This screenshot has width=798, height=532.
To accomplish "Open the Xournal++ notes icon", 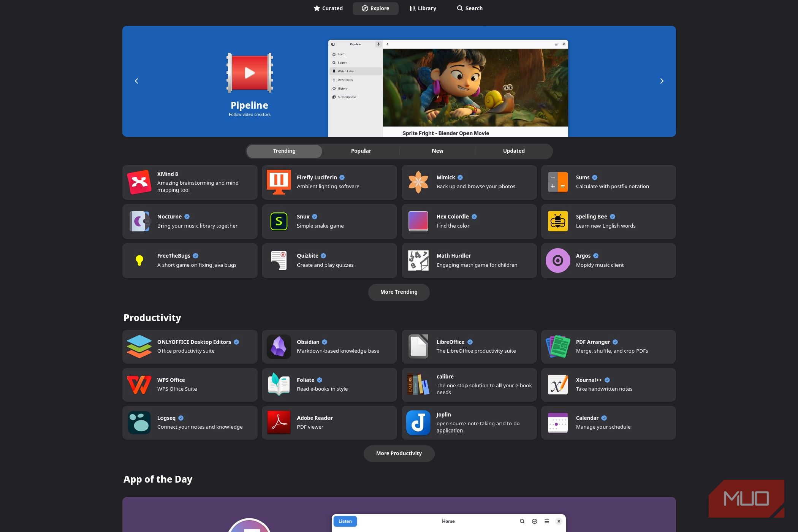I will click(x=557, y=385).
